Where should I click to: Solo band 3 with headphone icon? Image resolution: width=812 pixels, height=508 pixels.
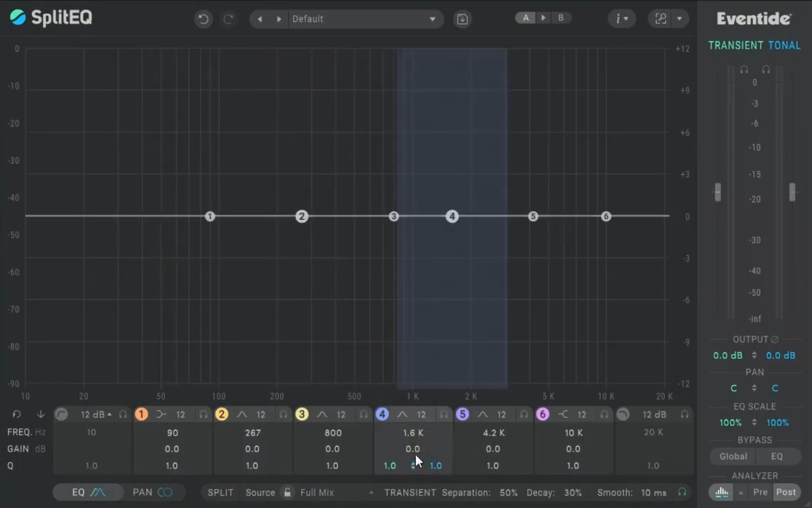[363, 414]
